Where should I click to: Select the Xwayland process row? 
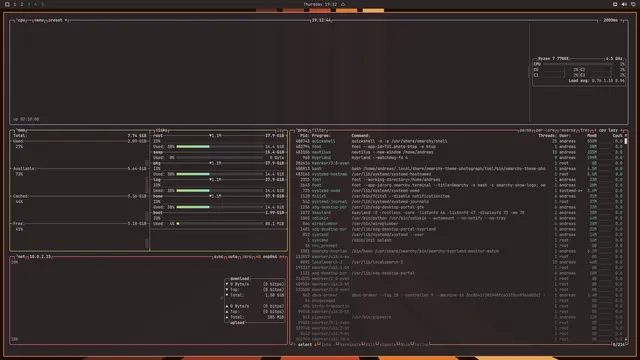[x=458, y=213]
